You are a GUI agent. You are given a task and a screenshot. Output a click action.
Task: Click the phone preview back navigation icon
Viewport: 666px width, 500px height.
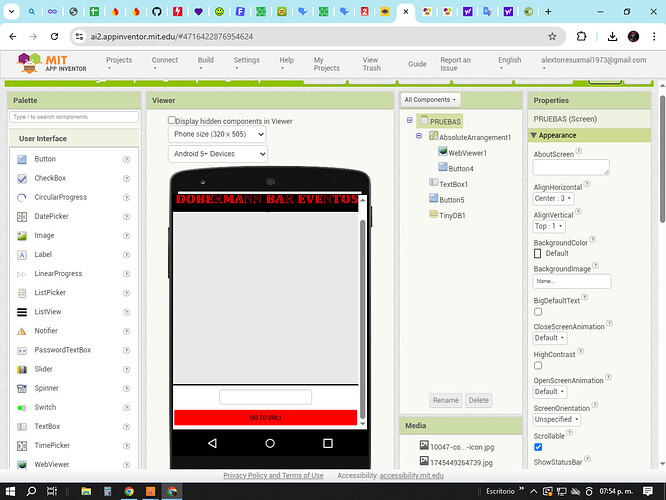click(212, 443)
